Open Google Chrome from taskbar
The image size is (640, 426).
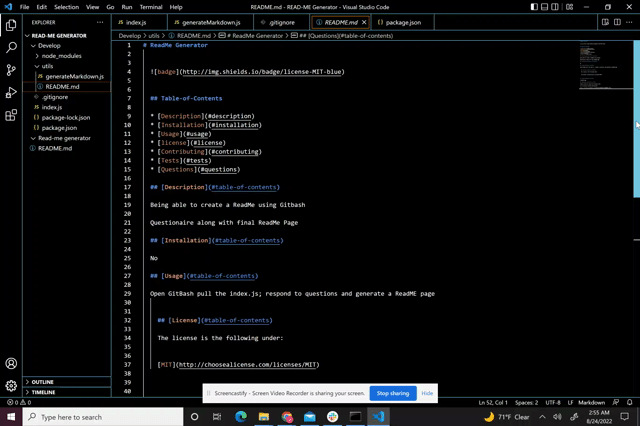[x=287, y=417]
